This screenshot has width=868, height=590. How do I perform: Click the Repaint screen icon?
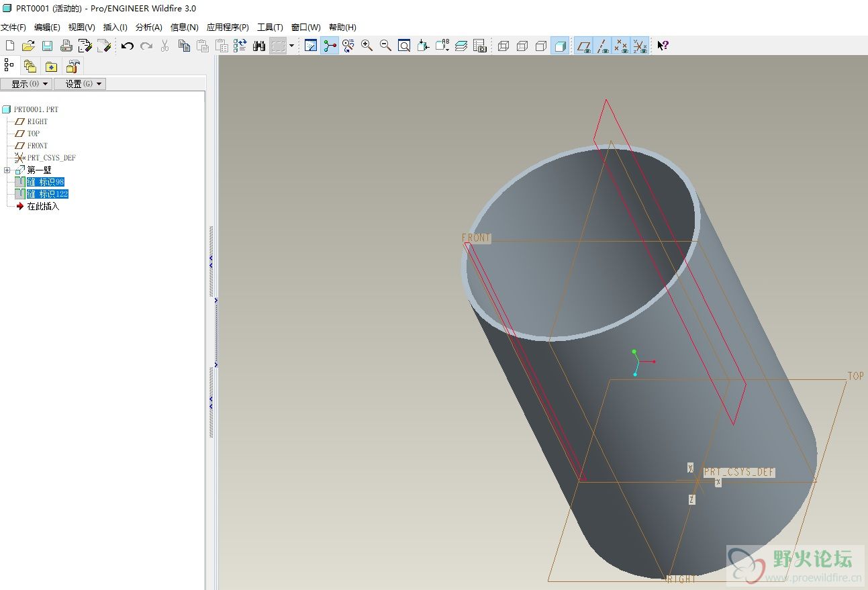[x=311, y=46]
